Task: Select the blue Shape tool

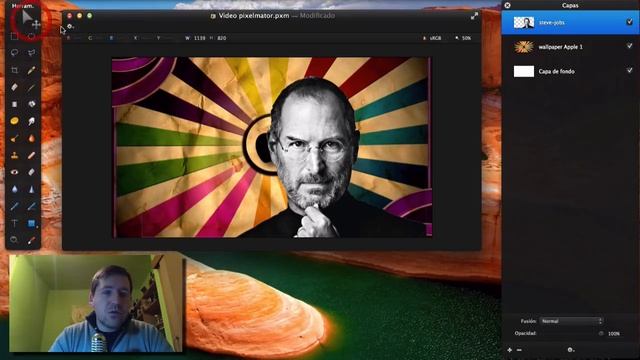Action: [x=31, y=223]
